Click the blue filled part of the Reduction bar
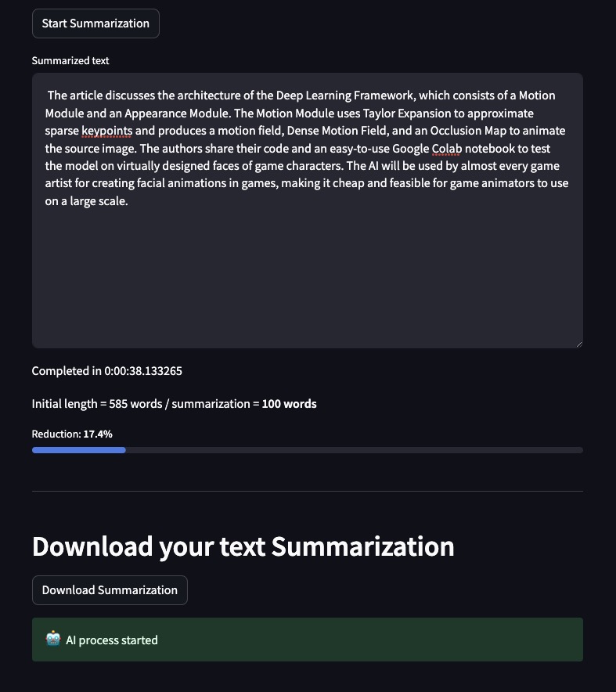The height and width of the screenshot is (692, 616). click(x=78, y=450)
